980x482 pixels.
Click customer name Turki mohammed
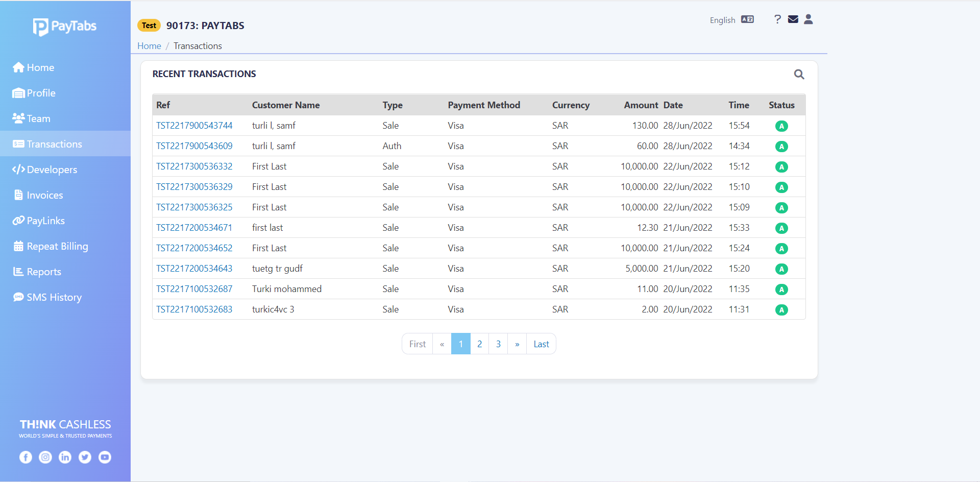click(x=287, y=289)
